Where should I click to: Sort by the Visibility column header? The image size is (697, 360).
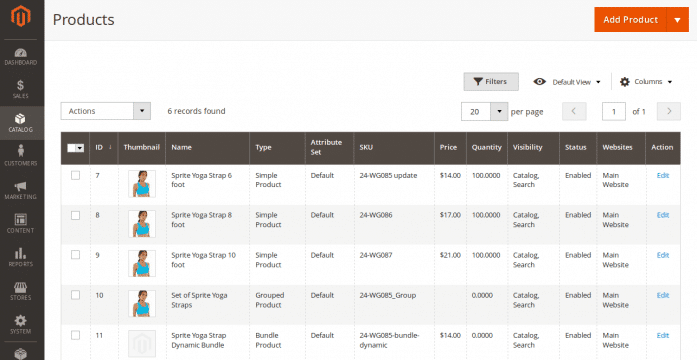point(533,148)
